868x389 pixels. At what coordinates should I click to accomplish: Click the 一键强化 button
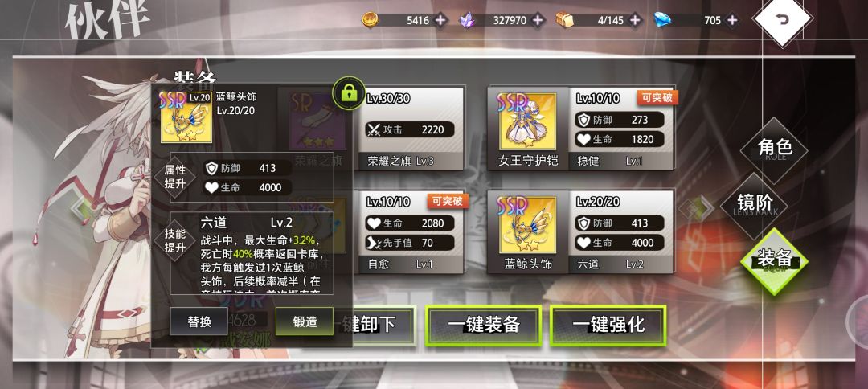tap(608, 325)
